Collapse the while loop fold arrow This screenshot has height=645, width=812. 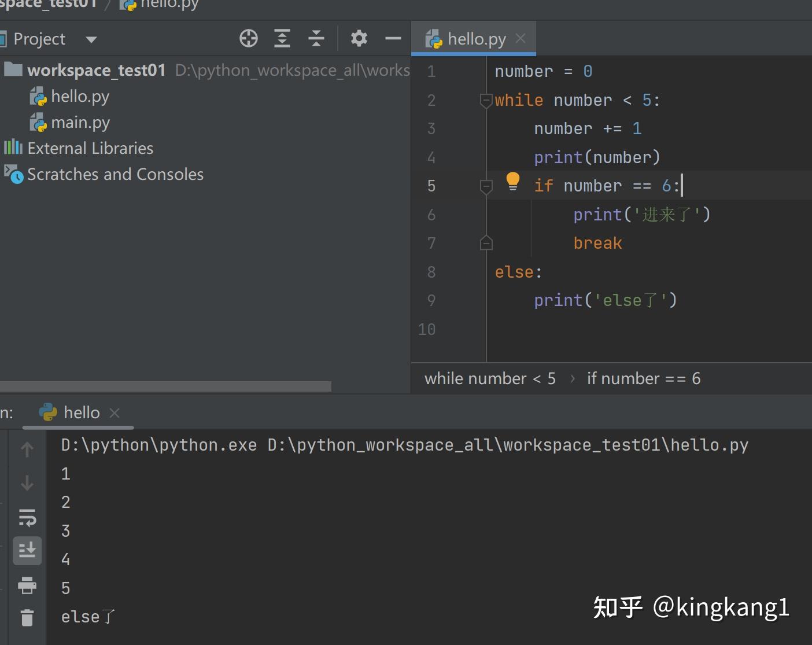(x=486, y=100)
